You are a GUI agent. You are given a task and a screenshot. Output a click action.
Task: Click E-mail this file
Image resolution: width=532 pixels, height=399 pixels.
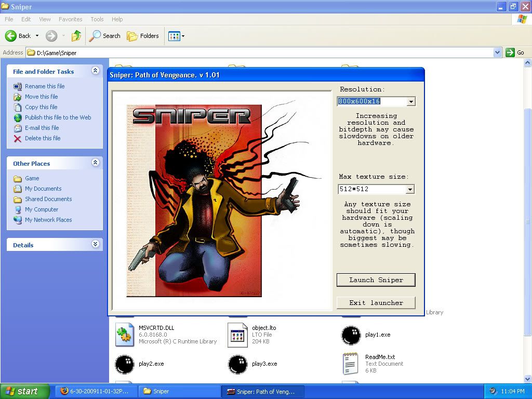pyautogui.click(x=42, y=128)
